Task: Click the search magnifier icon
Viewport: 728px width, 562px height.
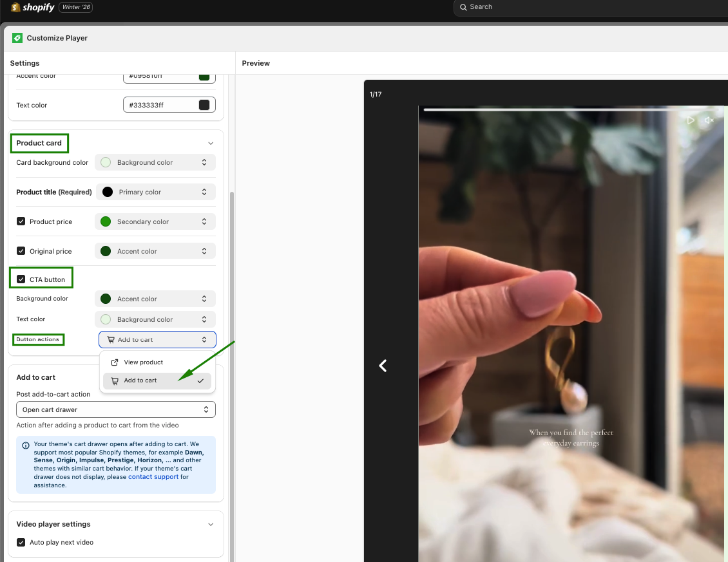Action: pyautogui.click(x=463, y=7)
